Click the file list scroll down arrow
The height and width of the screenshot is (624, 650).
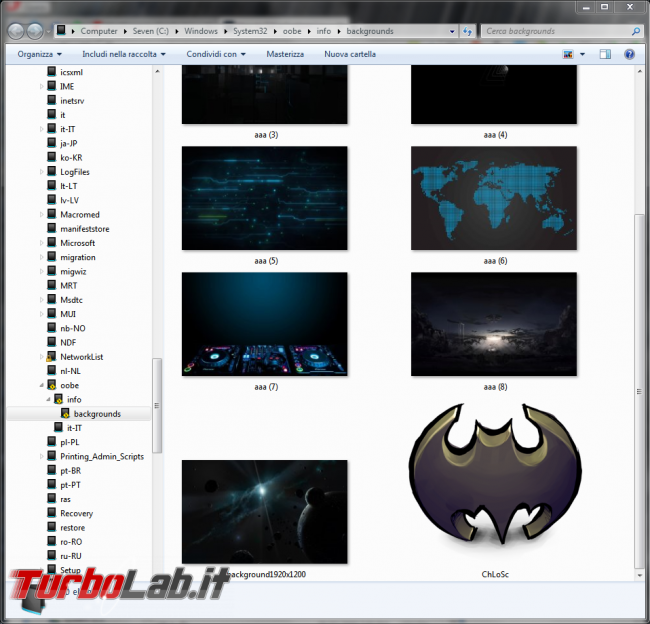[639, 575]
